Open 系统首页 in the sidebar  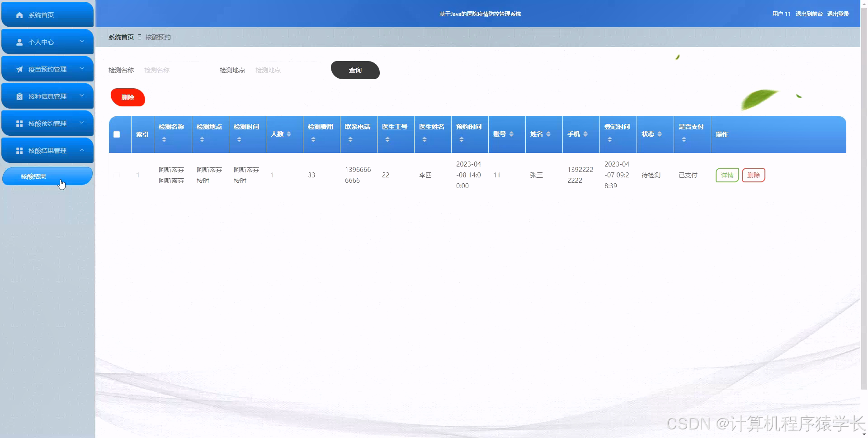tap(47, 14)
